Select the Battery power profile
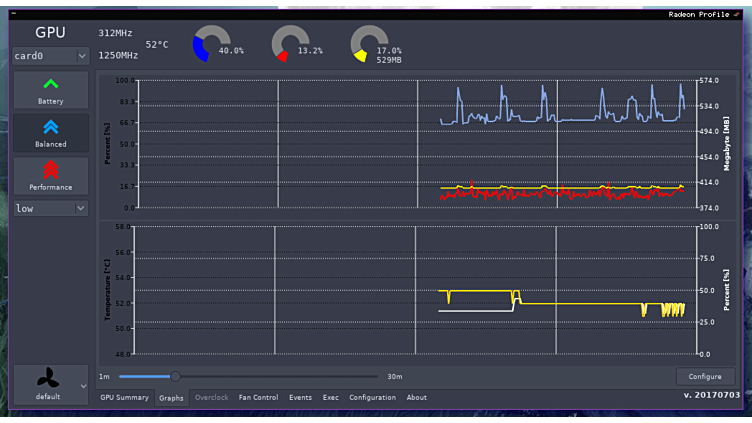The image size is (752, 423). pyautogui.click(x=50, y=90)
